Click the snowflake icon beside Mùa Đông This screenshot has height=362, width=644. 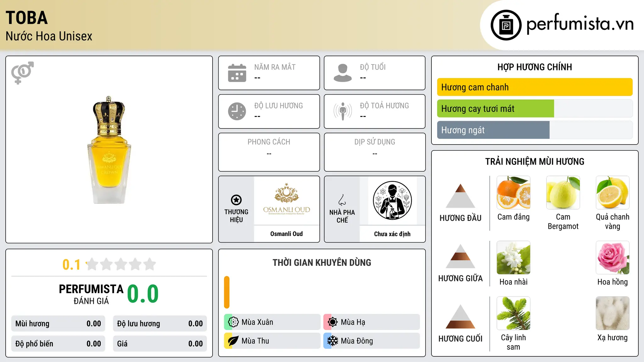coord(332,341)
